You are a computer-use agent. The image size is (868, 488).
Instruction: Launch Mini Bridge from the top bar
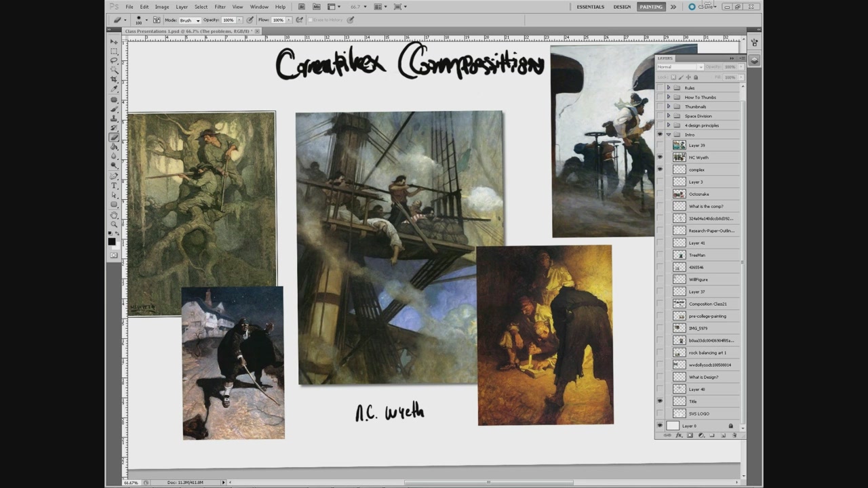(x=316, y=7)
